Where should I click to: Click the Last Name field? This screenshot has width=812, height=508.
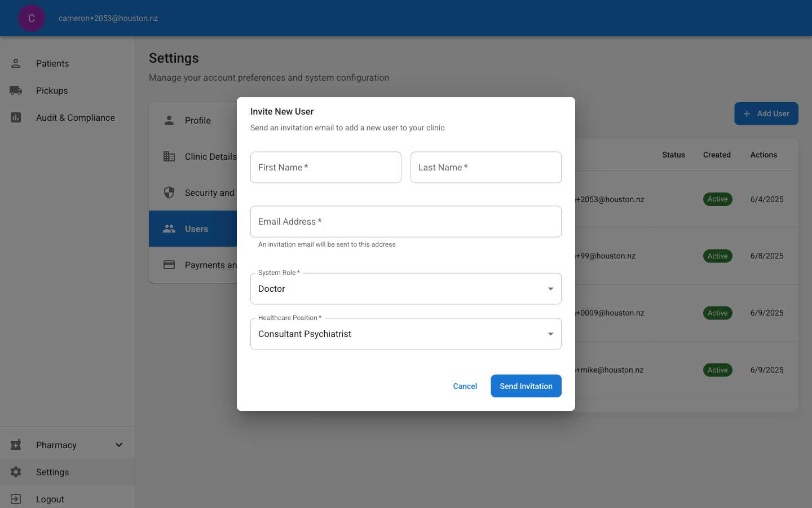486,167
